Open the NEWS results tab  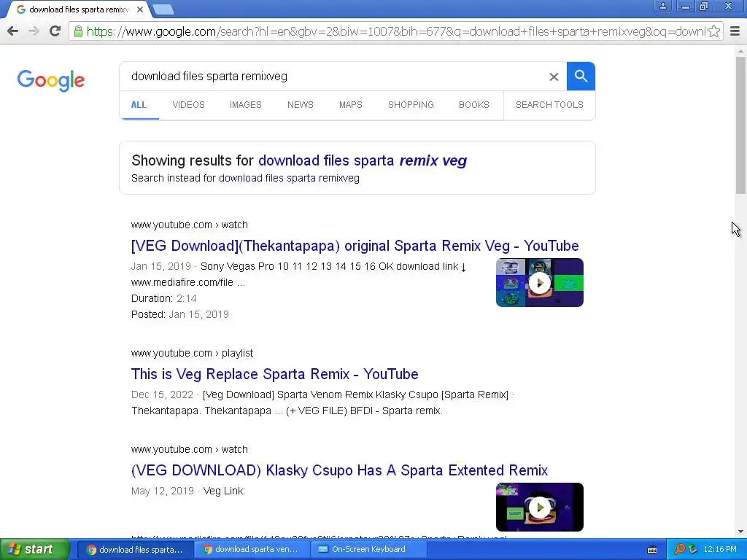(x=300, y=105)
